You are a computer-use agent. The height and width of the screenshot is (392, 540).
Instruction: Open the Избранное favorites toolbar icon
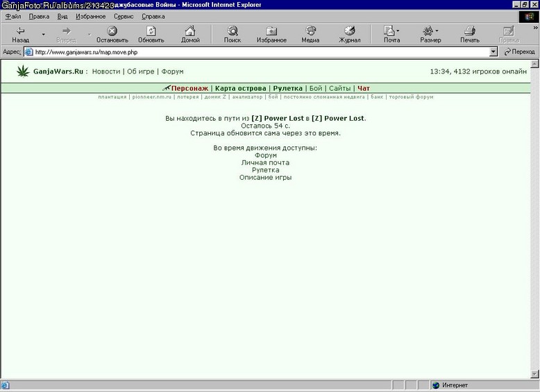tap(271, 31)
